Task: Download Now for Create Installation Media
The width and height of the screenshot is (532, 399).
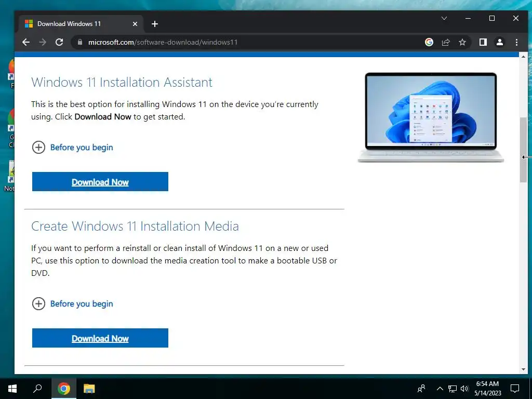Action: click(x=100, y=338)
